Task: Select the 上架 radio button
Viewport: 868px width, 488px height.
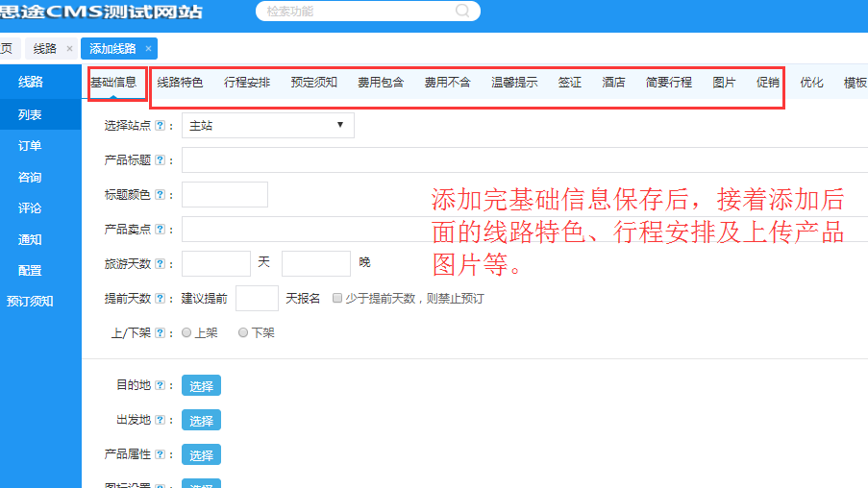Action: (x=187, y=332)
